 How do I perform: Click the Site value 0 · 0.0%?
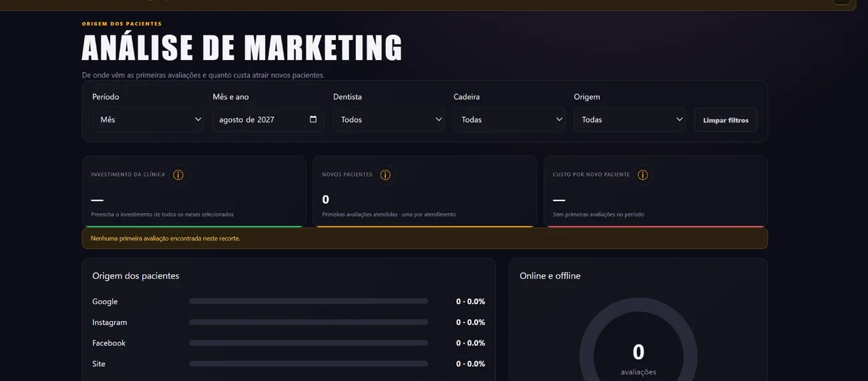(x=471, y=364)
